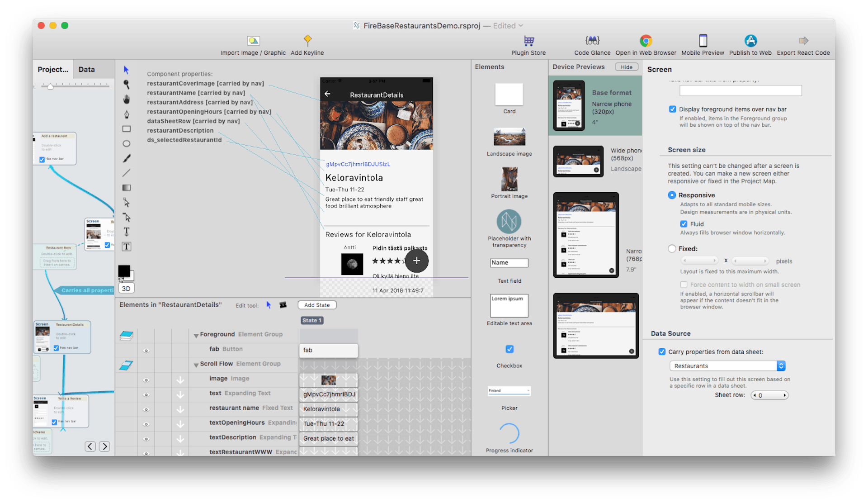Select the Rectangle drawing tool
This screenshot has width=868, height=503.
pyautogui.click(x=127, y=129)
